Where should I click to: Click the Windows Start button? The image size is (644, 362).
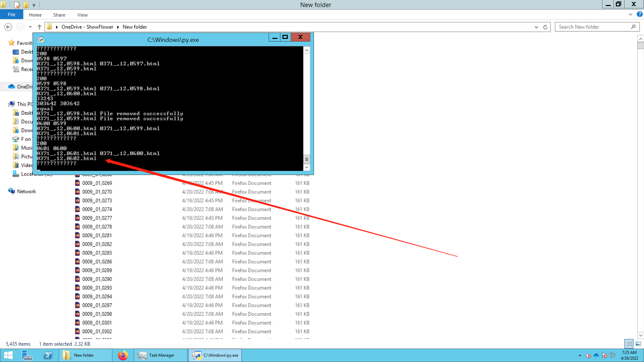pyautogui.click(x=8, y=355)
